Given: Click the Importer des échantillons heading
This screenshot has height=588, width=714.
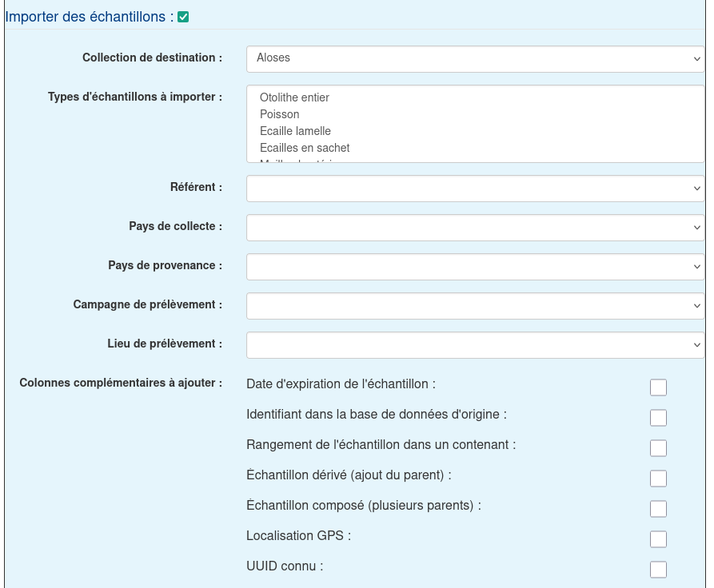Looking at the screenshot, I should click(90, 17).
